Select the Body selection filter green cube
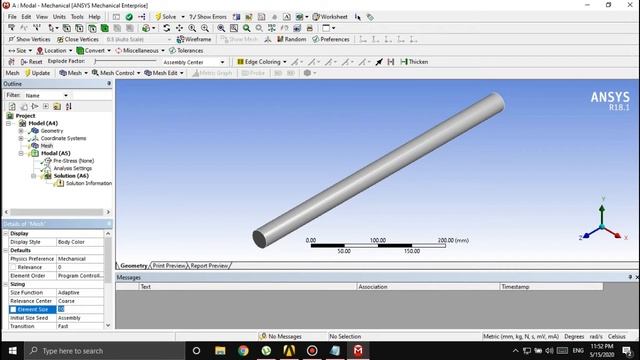The image size is (640, 360). [105, 28]
